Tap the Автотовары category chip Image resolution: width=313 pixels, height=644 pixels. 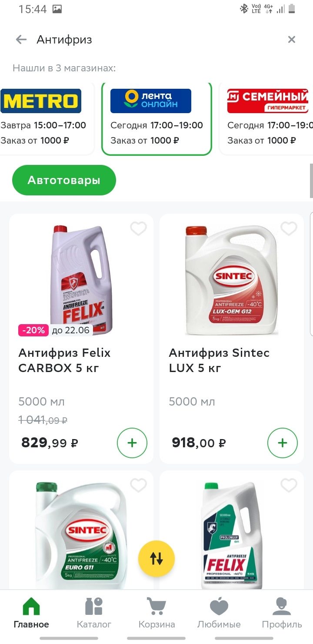click(64, 180)
